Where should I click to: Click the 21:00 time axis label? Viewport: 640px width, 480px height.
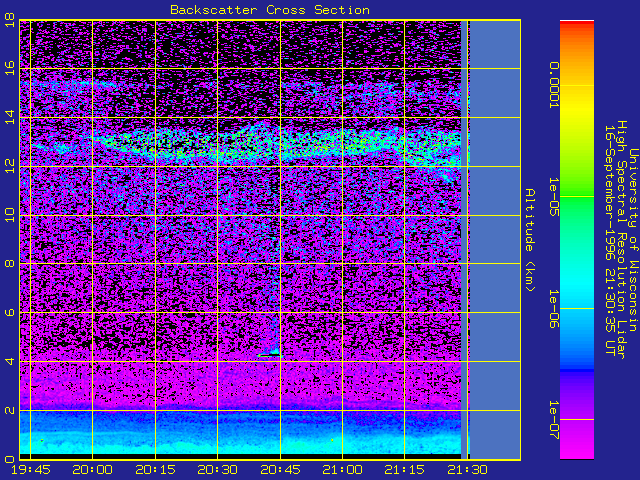(x=342, y=470)
